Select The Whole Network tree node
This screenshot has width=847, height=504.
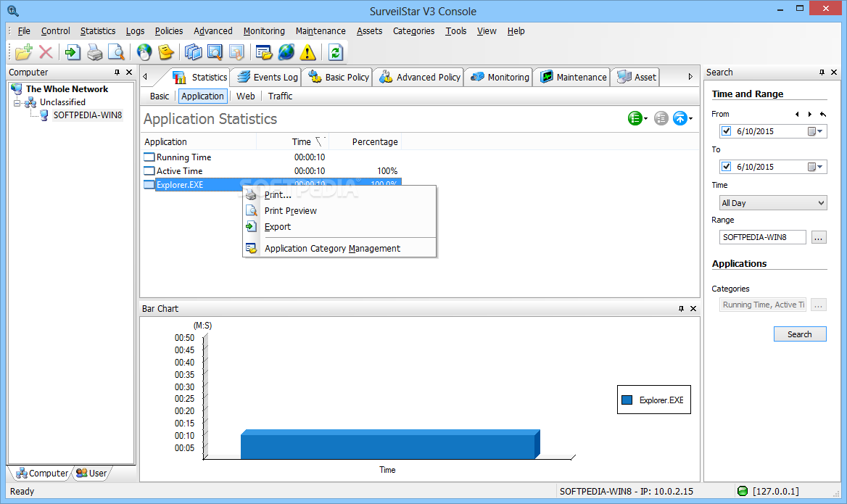(x=67, y=89)
